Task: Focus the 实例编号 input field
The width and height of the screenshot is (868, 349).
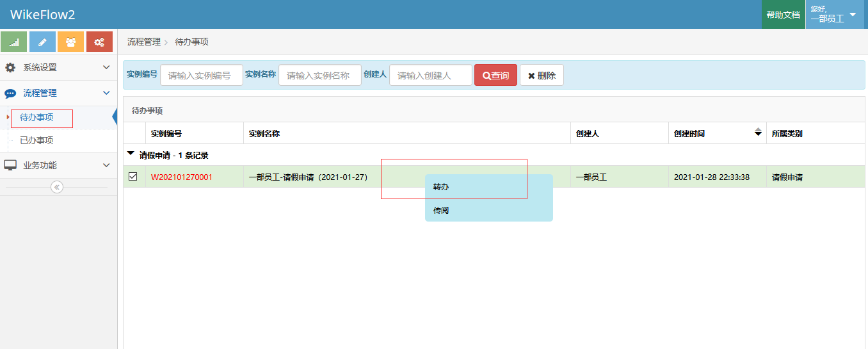Action: tap(202, 75)
